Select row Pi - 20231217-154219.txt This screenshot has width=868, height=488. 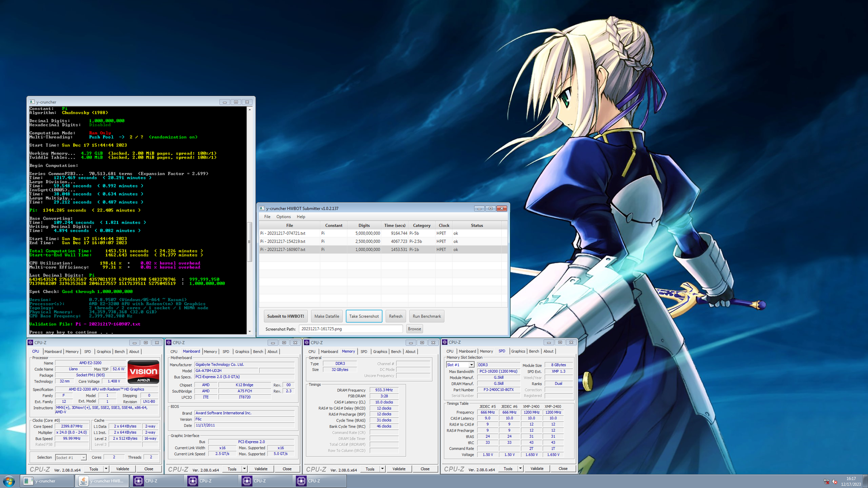pyautogui.click(x=382, y=242)
